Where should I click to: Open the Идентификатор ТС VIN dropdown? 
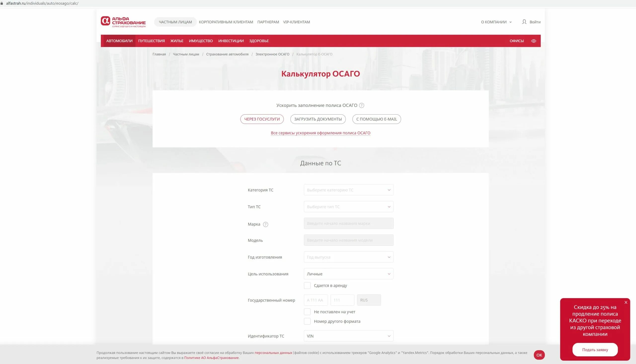348,336
